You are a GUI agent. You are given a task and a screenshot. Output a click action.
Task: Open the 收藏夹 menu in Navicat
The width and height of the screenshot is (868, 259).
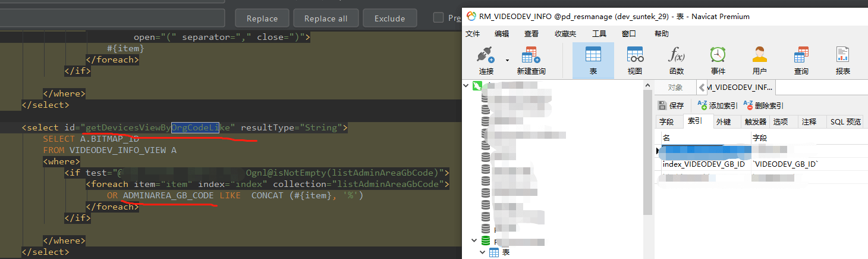565,34
